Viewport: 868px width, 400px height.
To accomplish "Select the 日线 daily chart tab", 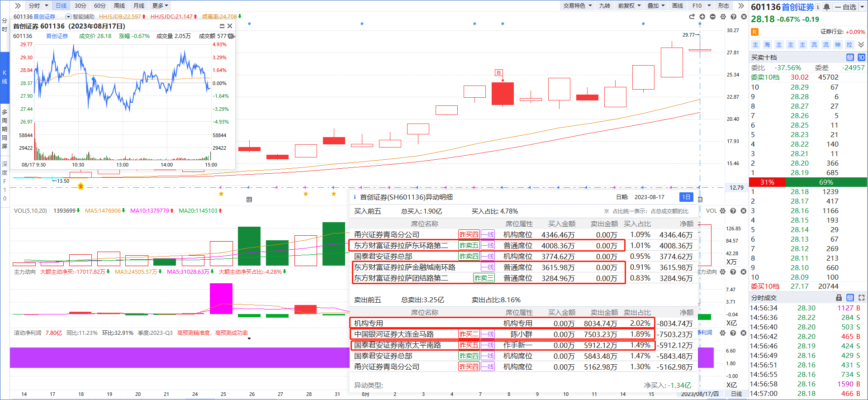I will pyautogui.click(x=61, y=5).
